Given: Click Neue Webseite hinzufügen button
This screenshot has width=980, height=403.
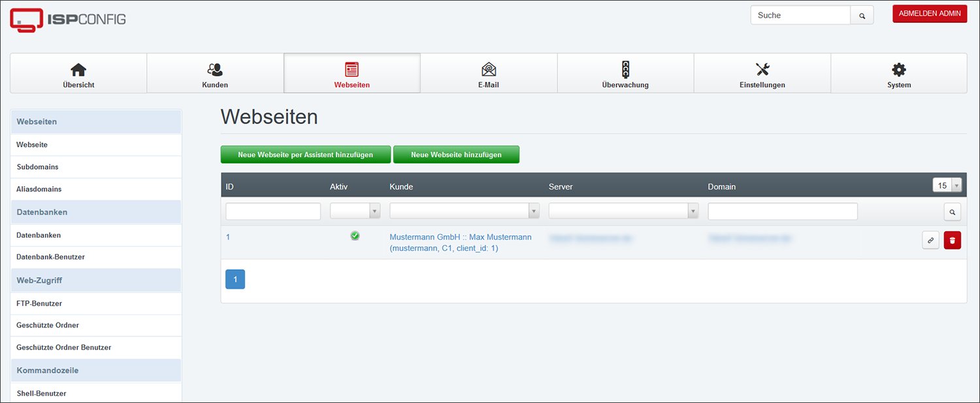Looking at the screenshot, I should (456, 155).
